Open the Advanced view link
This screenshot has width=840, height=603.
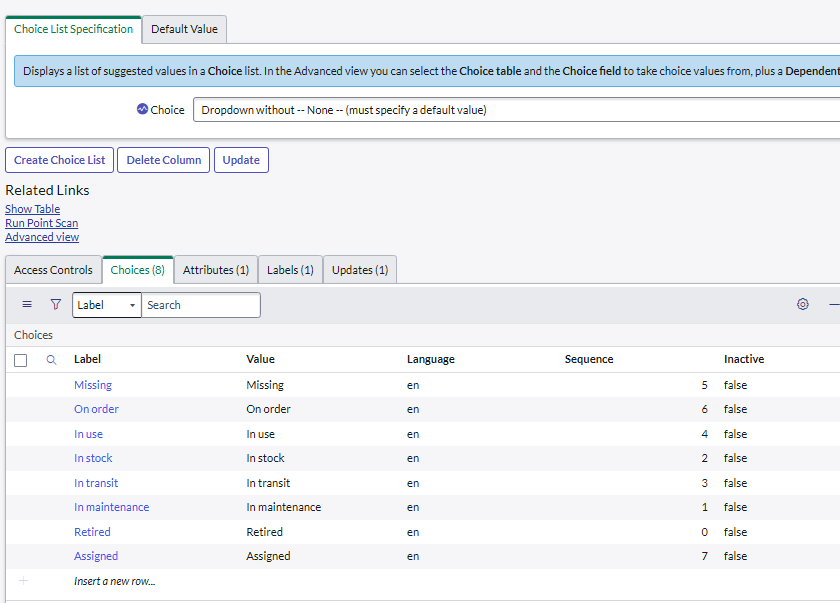pos(42,237)
